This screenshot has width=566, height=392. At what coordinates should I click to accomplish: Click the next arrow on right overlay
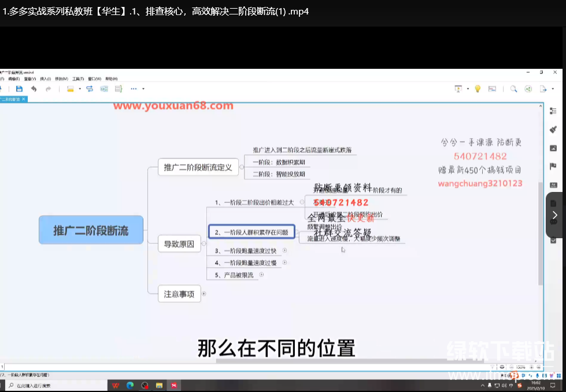coord(555,215)
